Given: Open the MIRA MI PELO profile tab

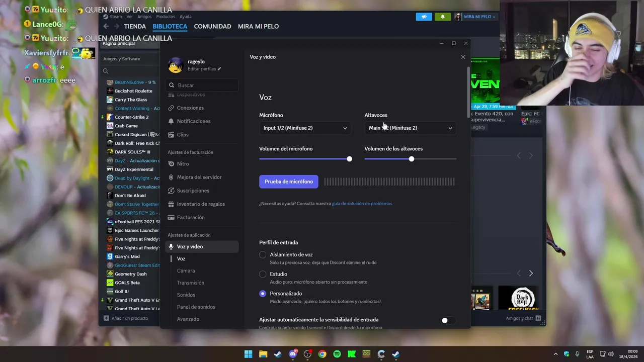Looking at the screenshot, I should [258, 26].
